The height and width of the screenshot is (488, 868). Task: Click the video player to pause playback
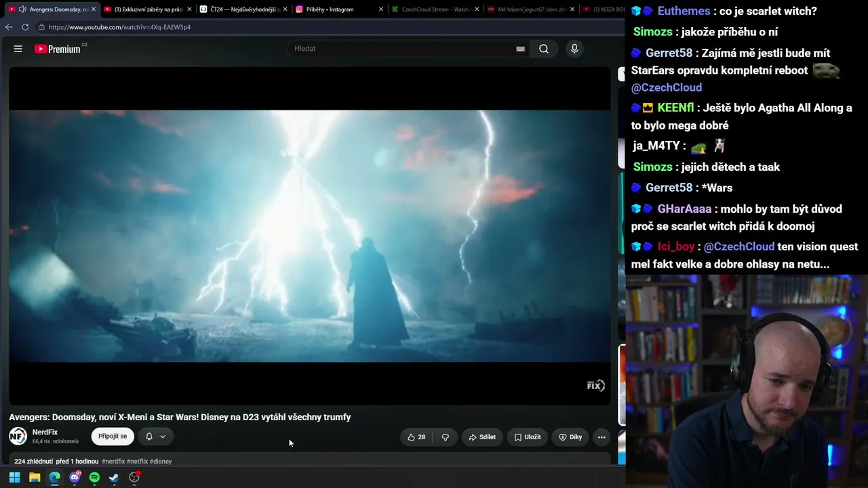coord(310,236)
